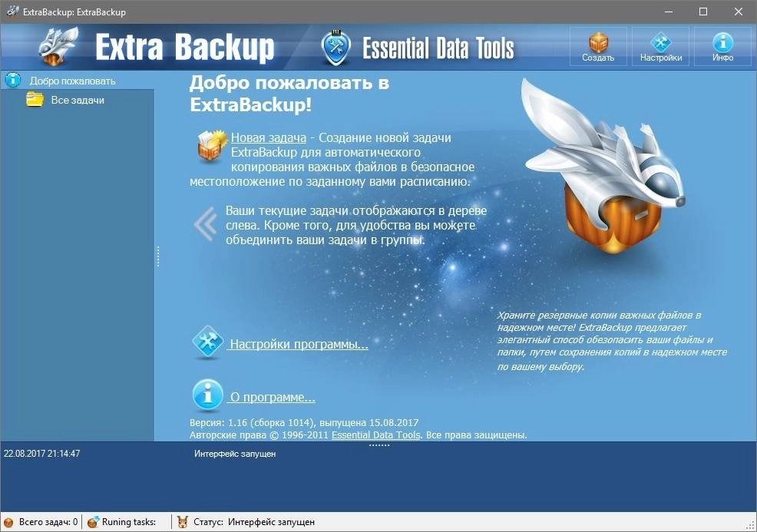This screenshot has height=532, width=757.
Task: Click the horizontal splitter dots above the log
Action: coord(379,444)
